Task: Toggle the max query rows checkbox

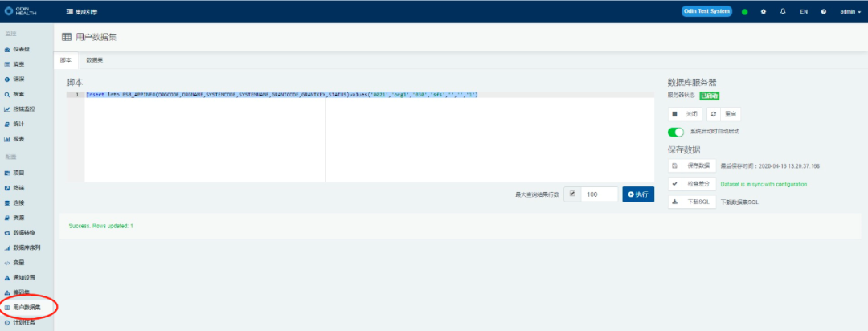Action: click(572, 194)
